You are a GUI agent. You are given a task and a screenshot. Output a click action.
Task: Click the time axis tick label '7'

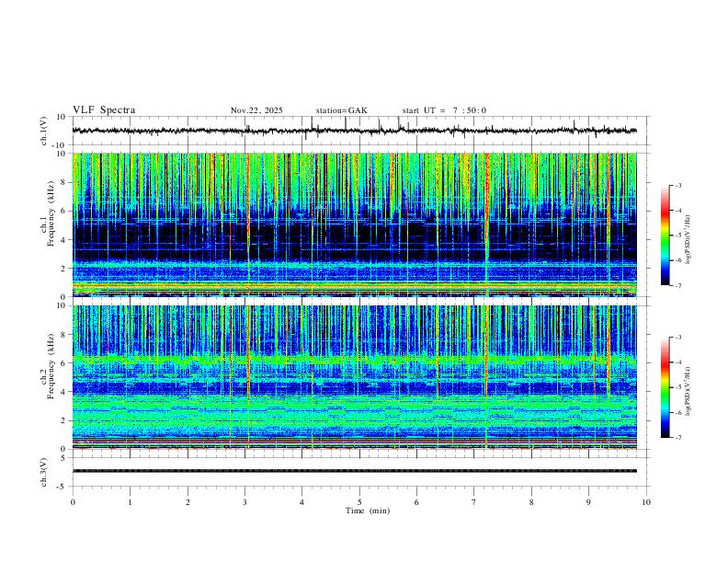tap(474, 502)
